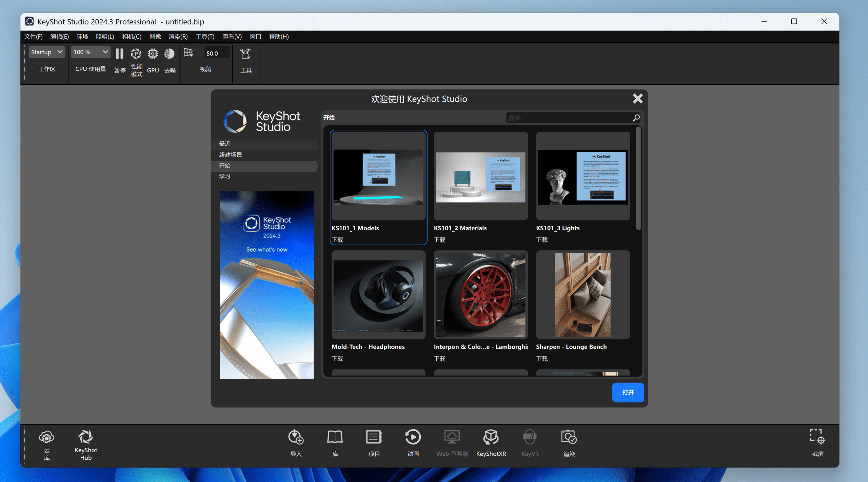
Task: Pause rendering with the 暂停 icon
Action: click(x=119, y=54)
